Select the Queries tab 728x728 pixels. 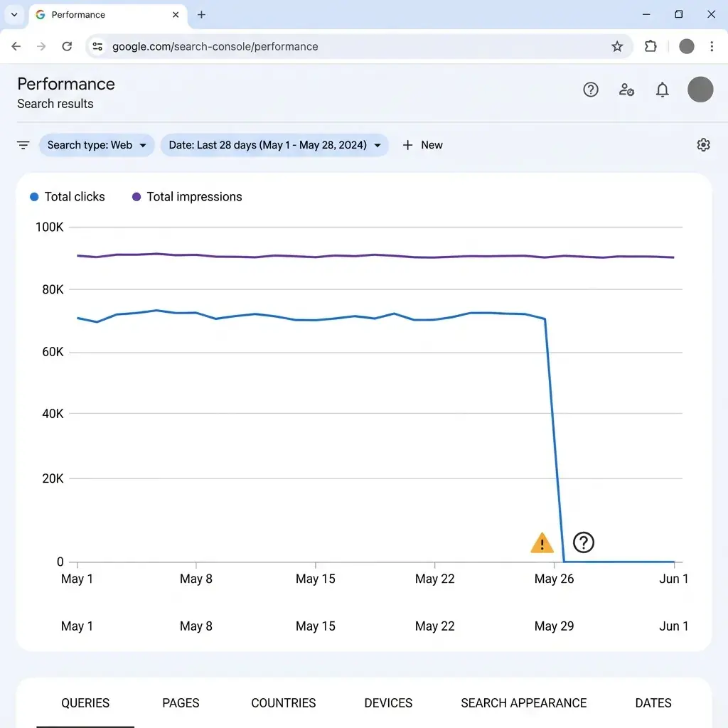click(x=85, y=703)
